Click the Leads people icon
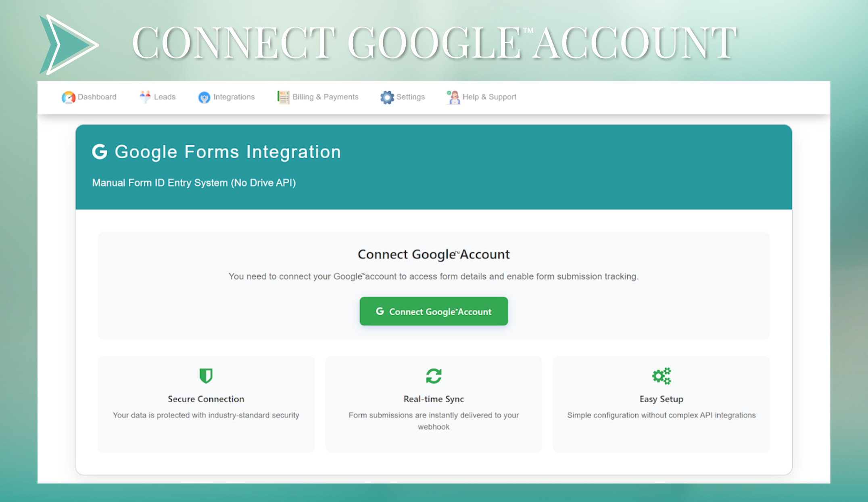 point(145,97)
